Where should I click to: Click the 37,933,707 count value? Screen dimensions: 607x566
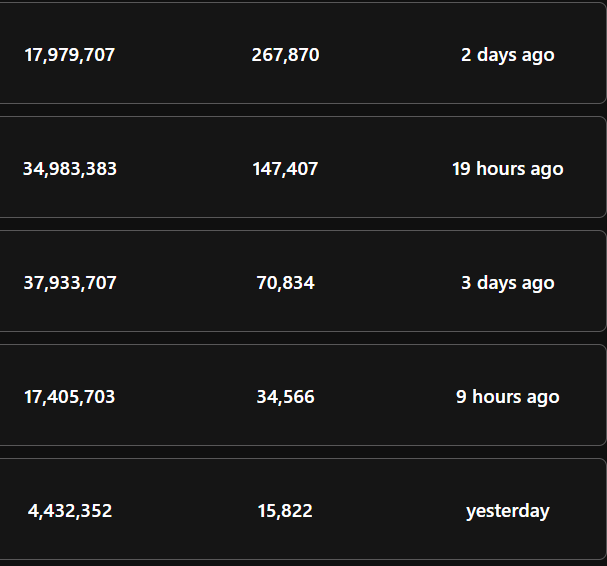coord(70,283)
